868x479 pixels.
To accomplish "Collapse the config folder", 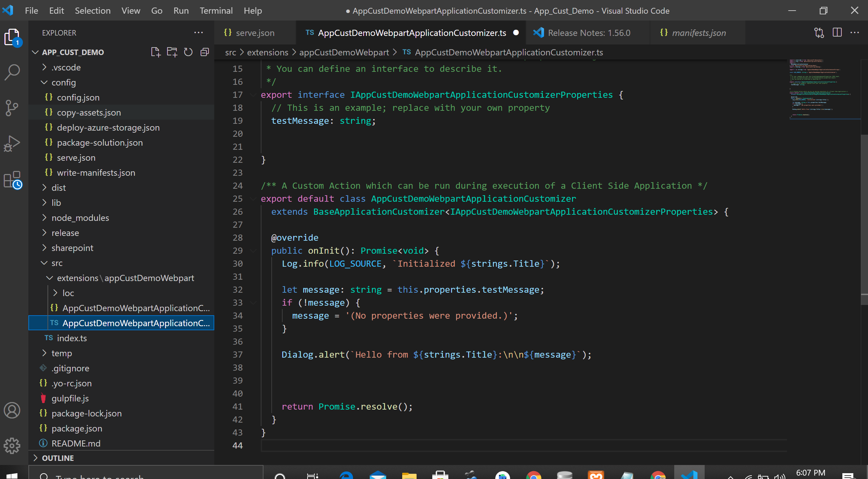I will pyautogui.click(x=44, y=82).
